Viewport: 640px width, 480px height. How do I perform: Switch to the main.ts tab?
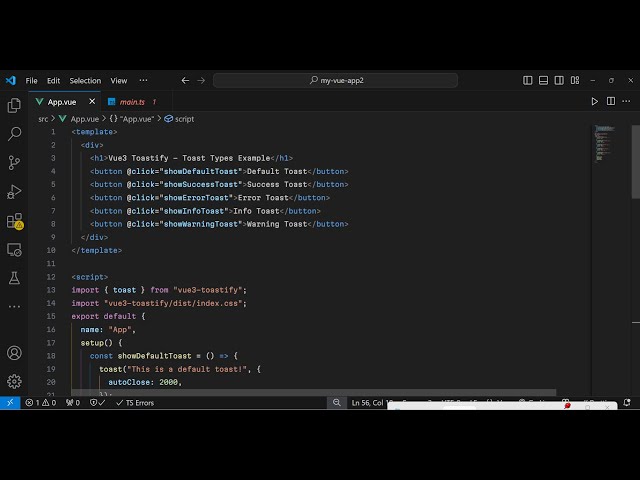click(132, 101)
